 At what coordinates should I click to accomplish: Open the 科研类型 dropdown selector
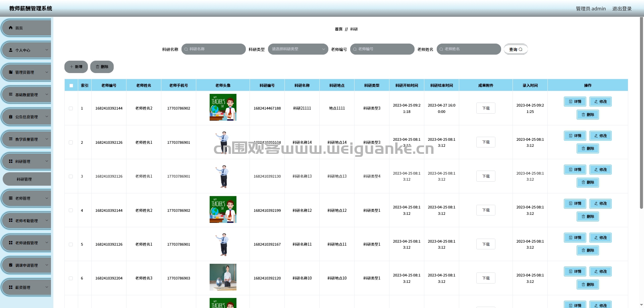click(x=298, y=49)
